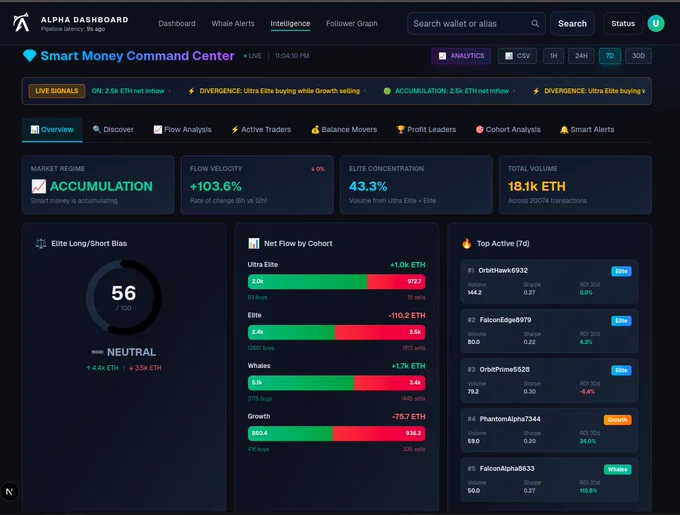Expand the FalconAlpha8633 trader card
This screenshot has height=515, width=680.
(549, 478)
